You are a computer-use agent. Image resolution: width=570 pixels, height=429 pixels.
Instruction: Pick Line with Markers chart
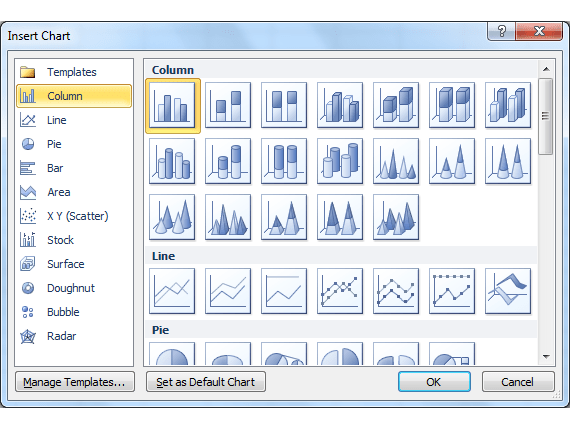tap(340, 291)
